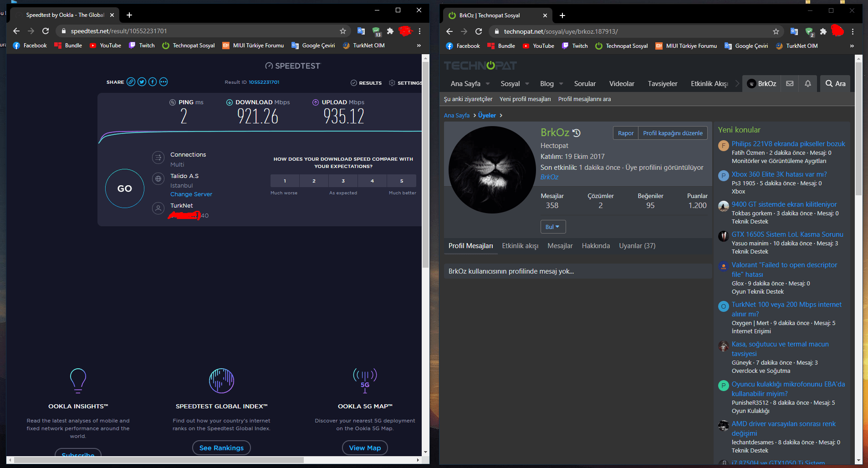Click the View Map button
This screenshot has width=868, height=468.
(x=365, y=448)
